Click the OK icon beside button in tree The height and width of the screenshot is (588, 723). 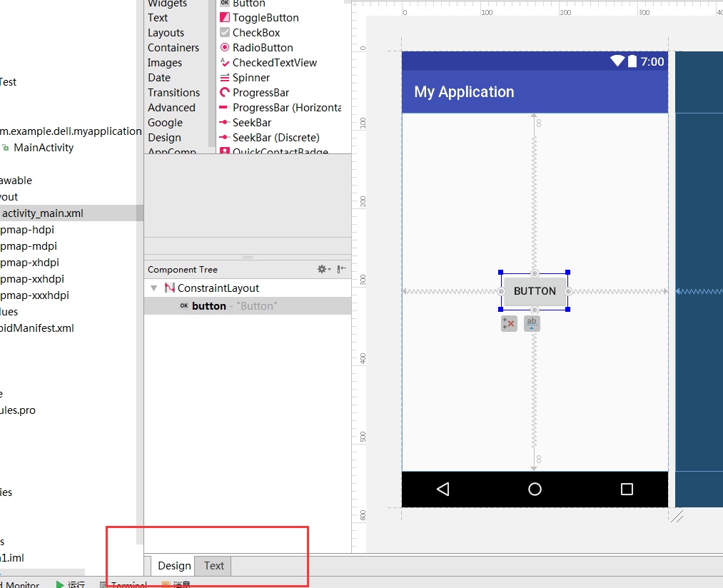coord(184,305)
